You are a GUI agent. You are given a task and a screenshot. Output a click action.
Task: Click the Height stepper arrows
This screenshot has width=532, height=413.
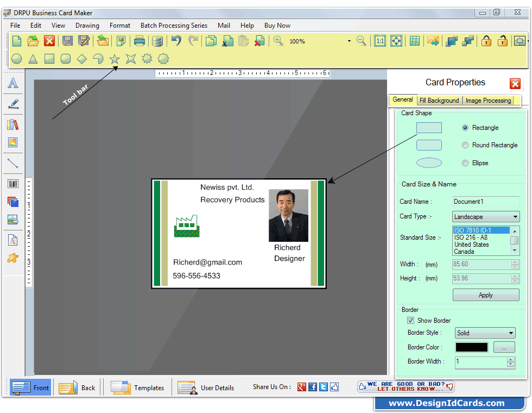515,278
